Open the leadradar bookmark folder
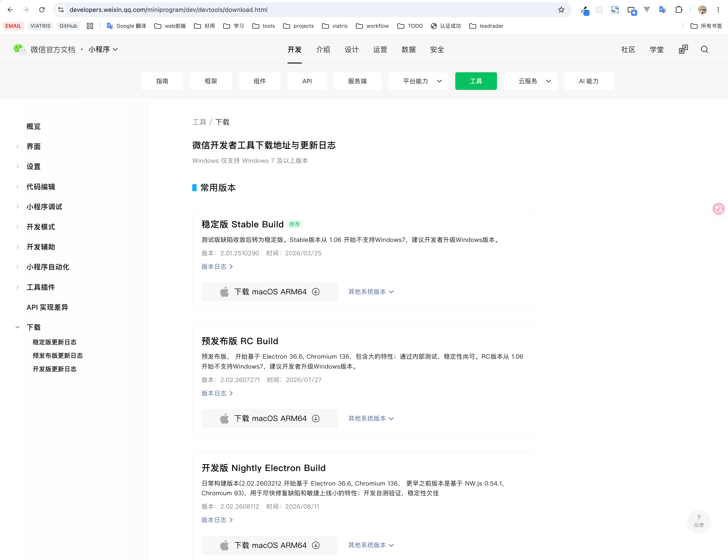Viewport: 728px width, 560px height. [486, 26]
